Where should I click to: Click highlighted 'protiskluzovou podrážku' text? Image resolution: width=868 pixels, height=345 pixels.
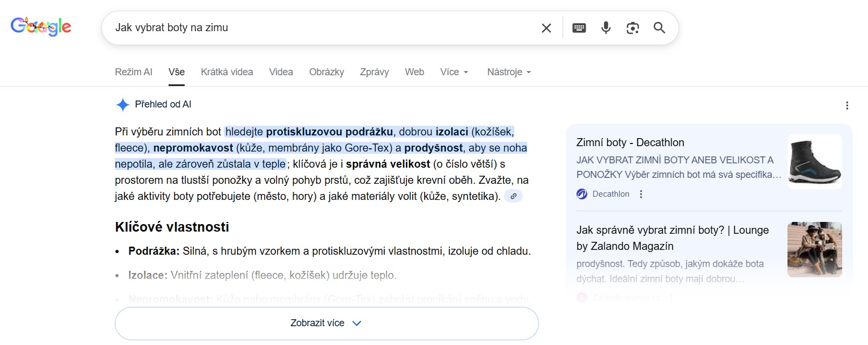click(330, 132)
